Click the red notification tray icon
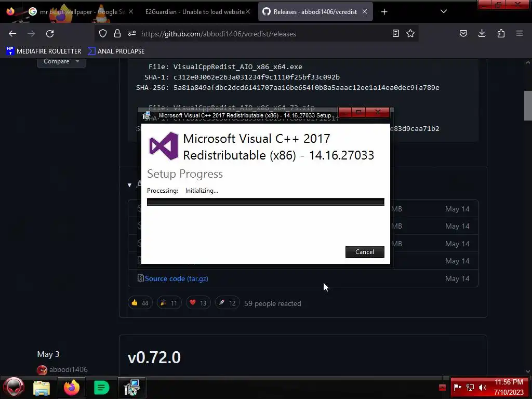532x399 pixels. [442, 388]
